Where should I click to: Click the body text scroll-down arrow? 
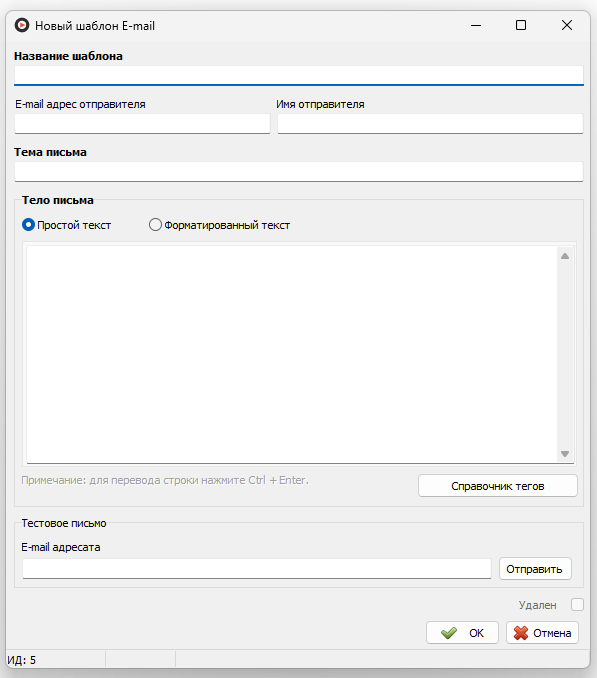click(x=565, y=454)
